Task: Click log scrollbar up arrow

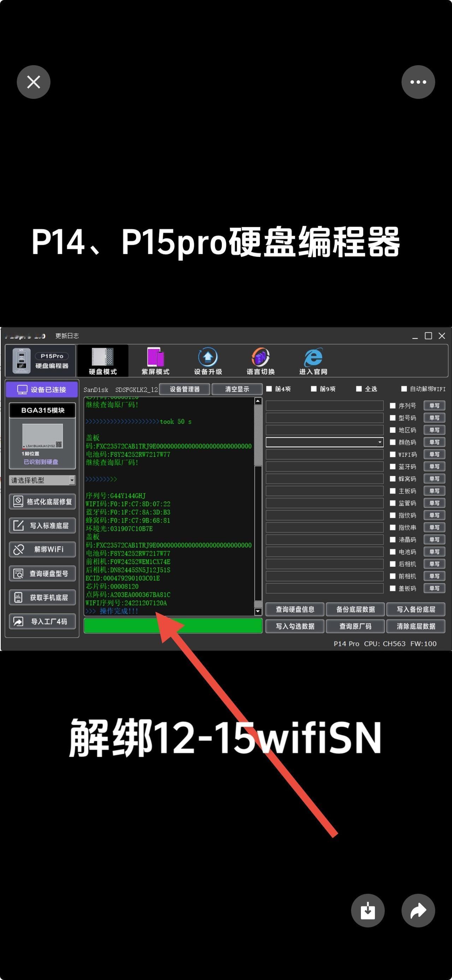Action: tap(258, 401)
